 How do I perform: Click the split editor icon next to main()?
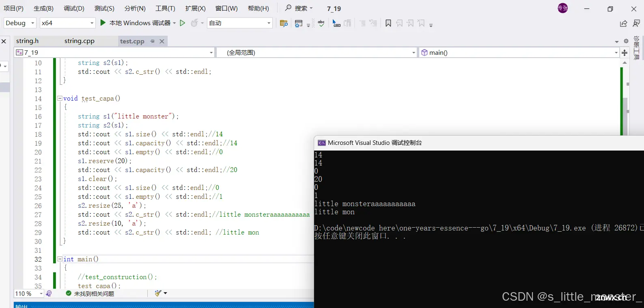[625, 52]
